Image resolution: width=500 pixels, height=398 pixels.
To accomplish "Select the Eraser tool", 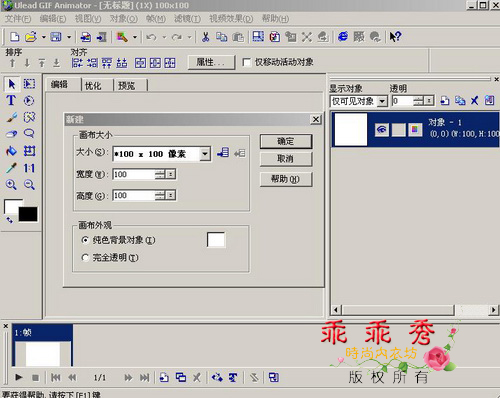I will click(x=11, y=134).
